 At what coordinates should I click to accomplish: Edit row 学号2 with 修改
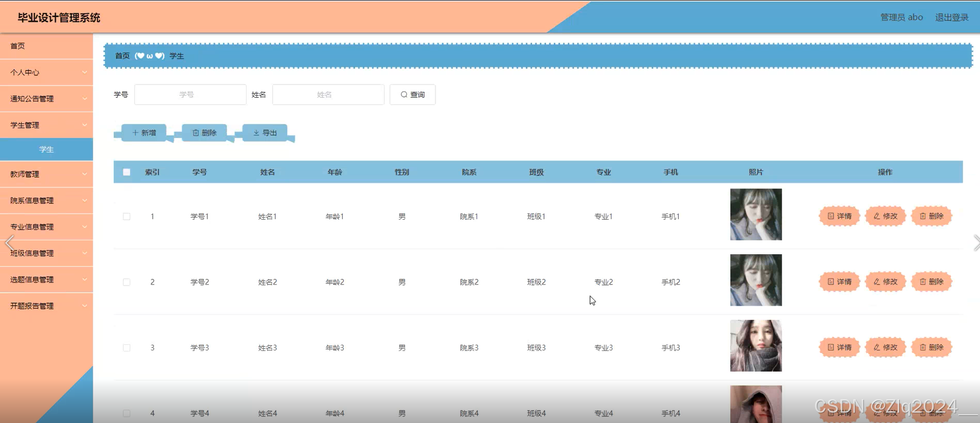[x=885, y=282]
